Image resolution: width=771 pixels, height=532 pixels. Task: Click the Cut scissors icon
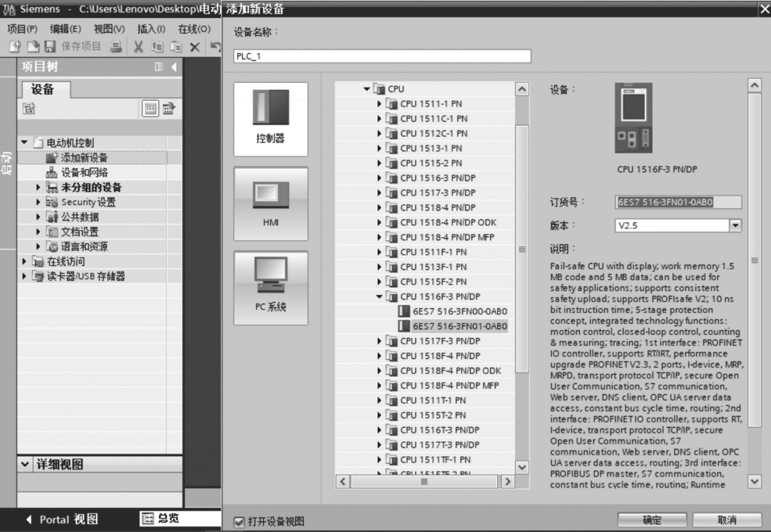(139, 46)
